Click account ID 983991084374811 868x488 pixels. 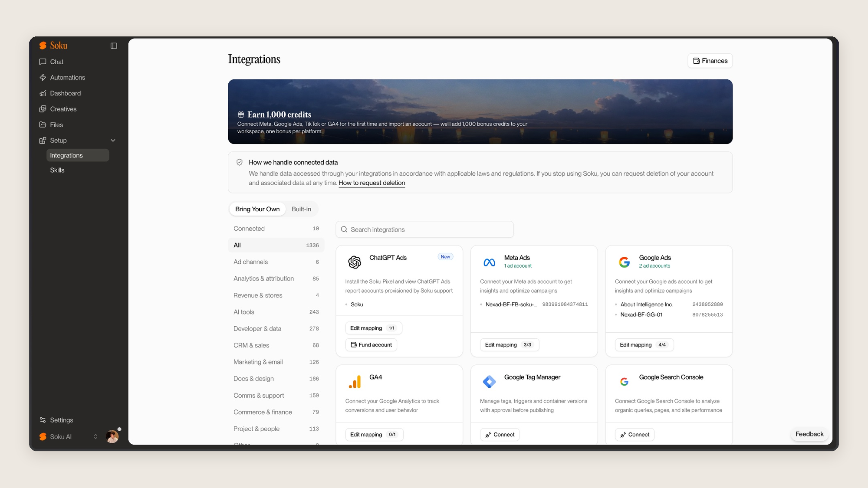(x=565, y=305)
